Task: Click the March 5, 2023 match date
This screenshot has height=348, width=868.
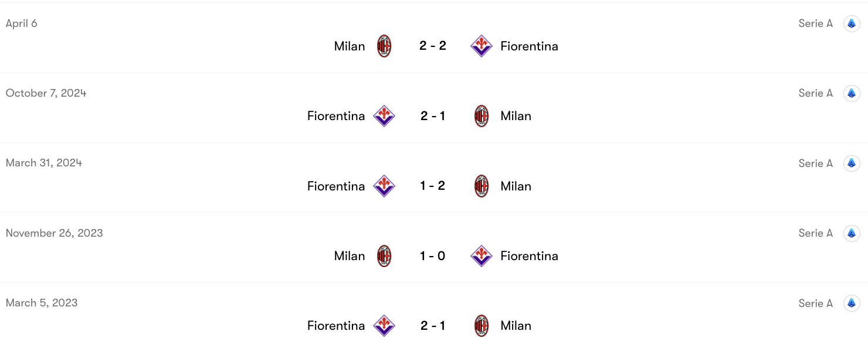Action: pos(42,303)
